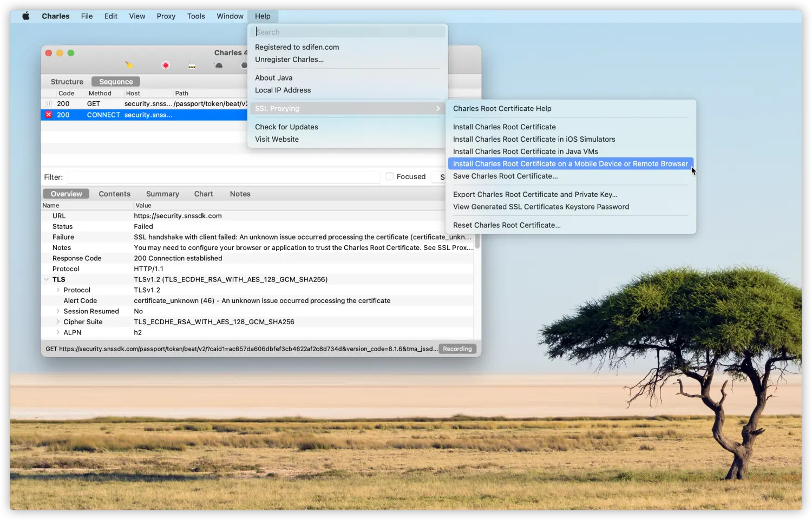The image size is (812, 520).
Task: Open the Notes tab
Action: click(240, 194)
